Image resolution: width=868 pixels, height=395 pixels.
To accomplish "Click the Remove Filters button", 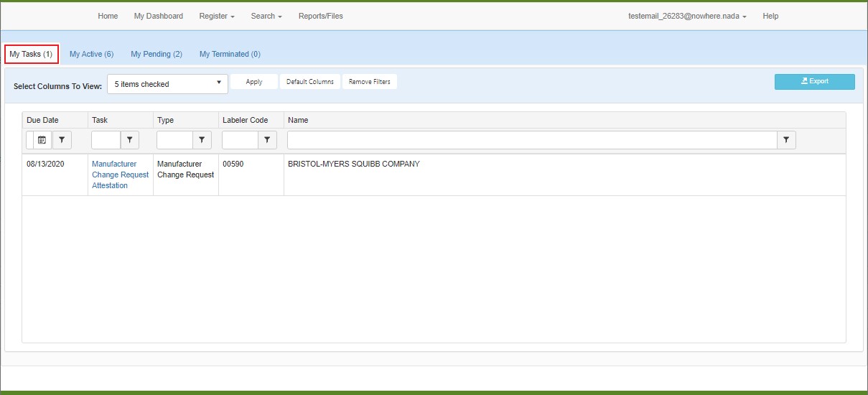I will (370, 82).
